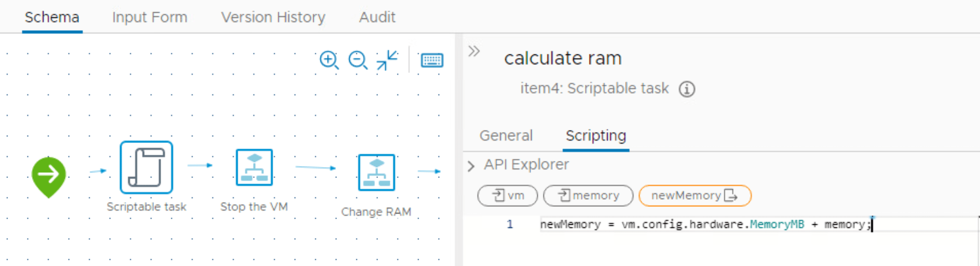Select the green start node
The image size is (980, 266).
pyautogui.click(x=49, y=177)
